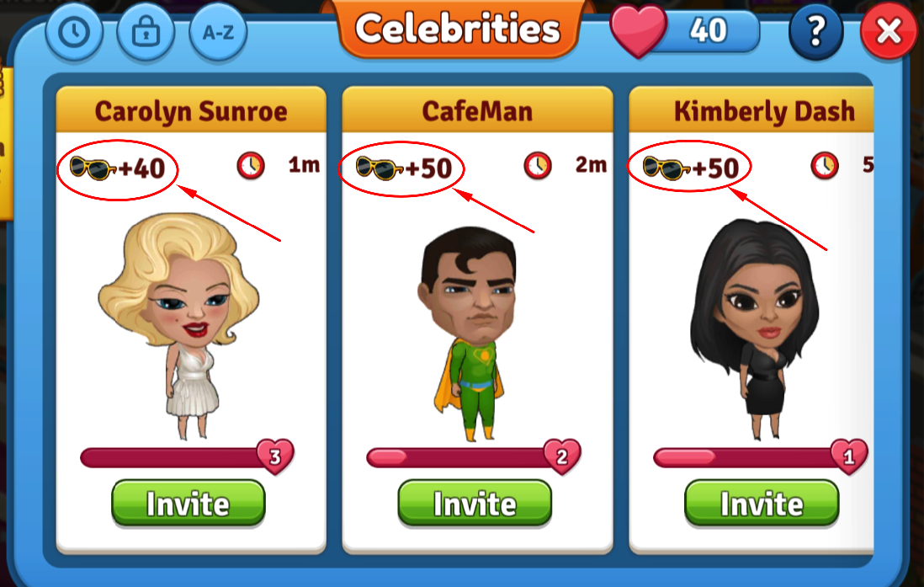The width and height of the screenshot is (924, 587).
Task: Click Carolyn Sunroe's level 3 heart badge
Action: point(275,456)
